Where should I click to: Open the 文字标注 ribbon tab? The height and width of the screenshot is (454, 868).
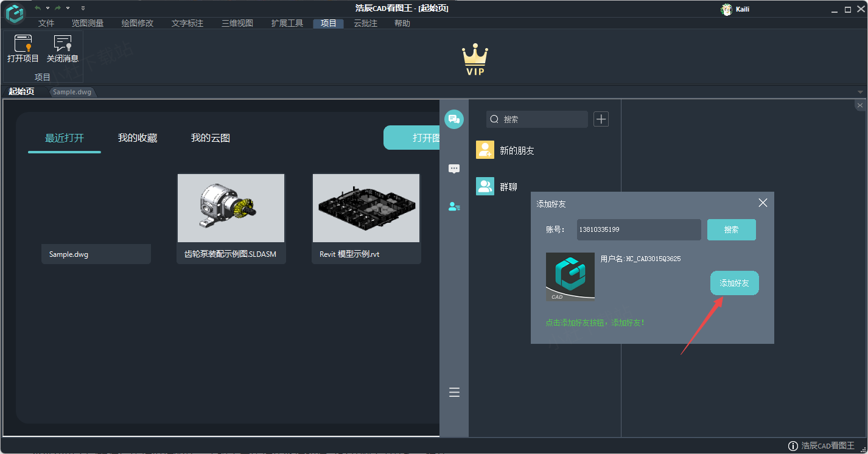pyautogui.click(x=187, y=24)
